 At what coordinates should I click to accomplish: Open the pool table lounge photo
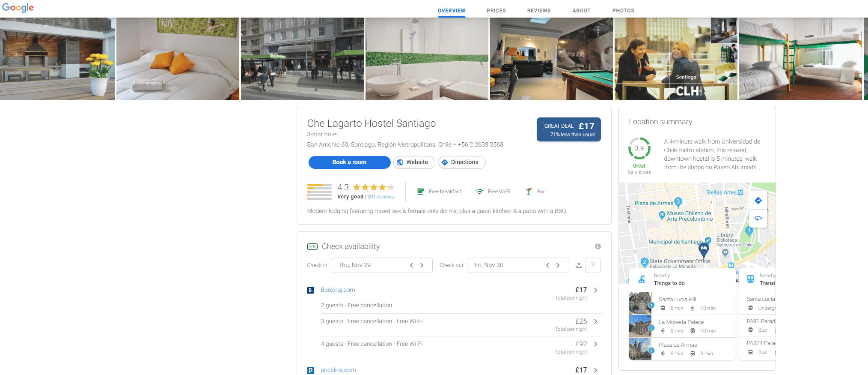tap(551, 59)
